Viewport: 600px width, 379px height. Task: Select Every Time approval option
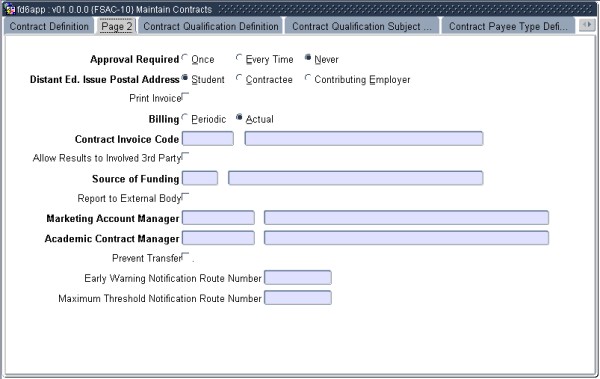[x=239, y=58]
